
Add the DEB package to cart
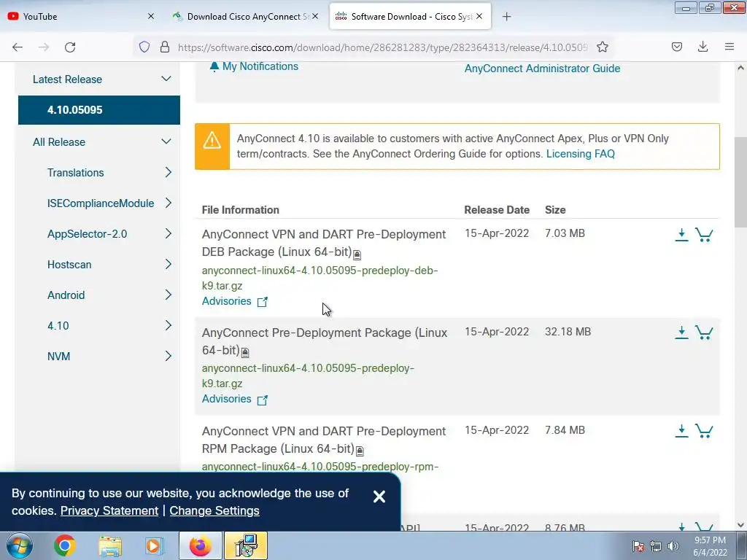point(704,234)
